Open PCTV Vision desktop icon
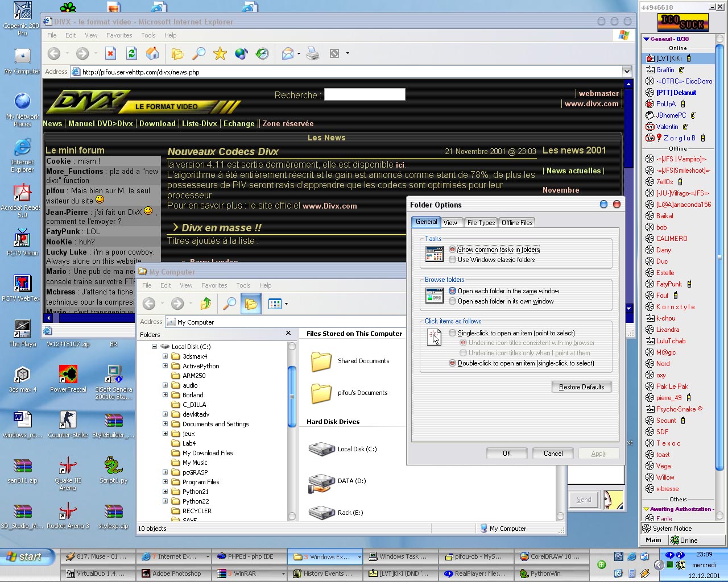Image resolution: width=728 pixels, height=582 pixels. pos(22,238)
